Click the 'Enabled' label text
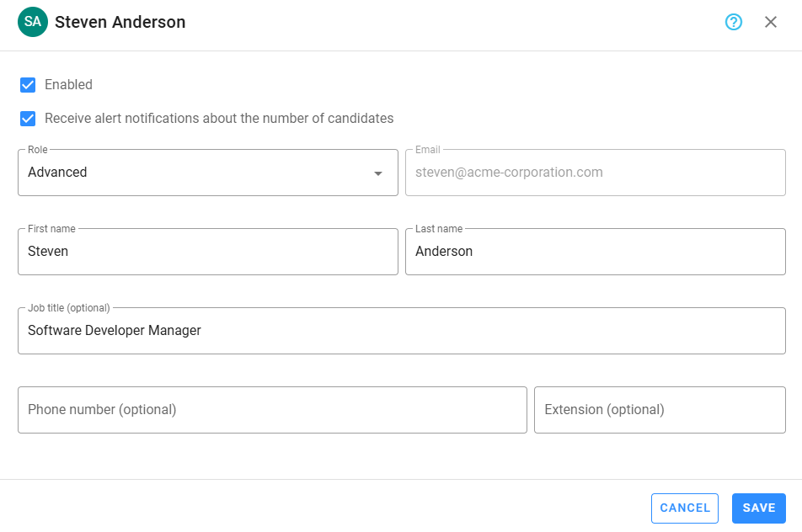 68,85
